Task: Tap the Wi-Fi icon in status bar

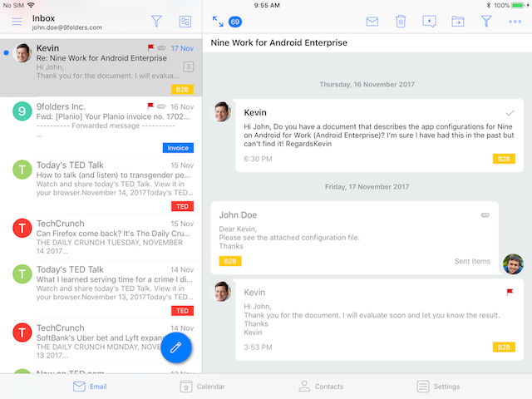Action: [31, 5]
